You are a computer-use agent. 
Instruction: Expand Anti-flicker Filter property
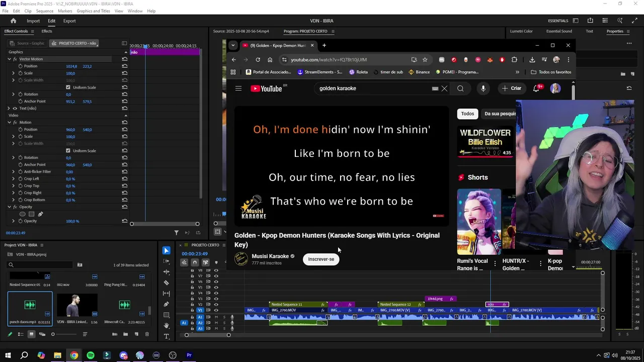click(x=14, y=172)
